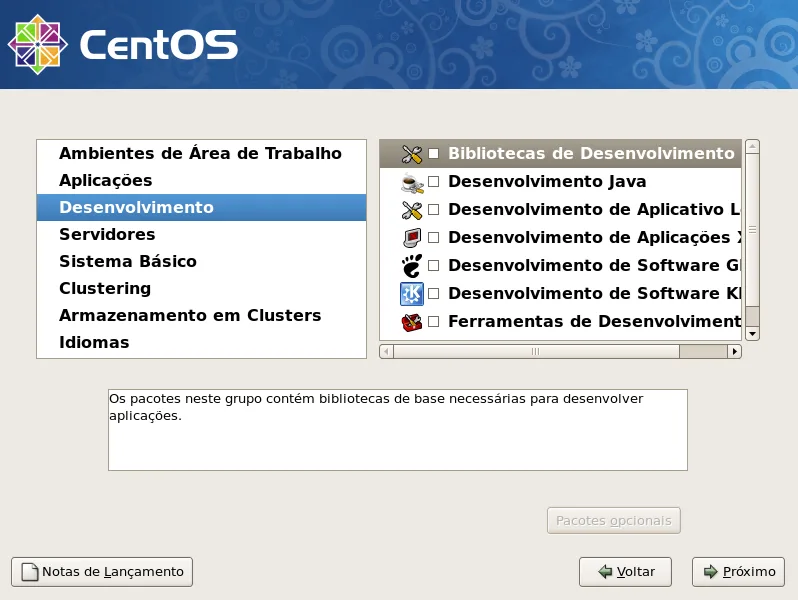Image resolution: width=798 pixels, height=600 pixels.
Task: Select the Aplicações category
Action: [x=201, y=180]
